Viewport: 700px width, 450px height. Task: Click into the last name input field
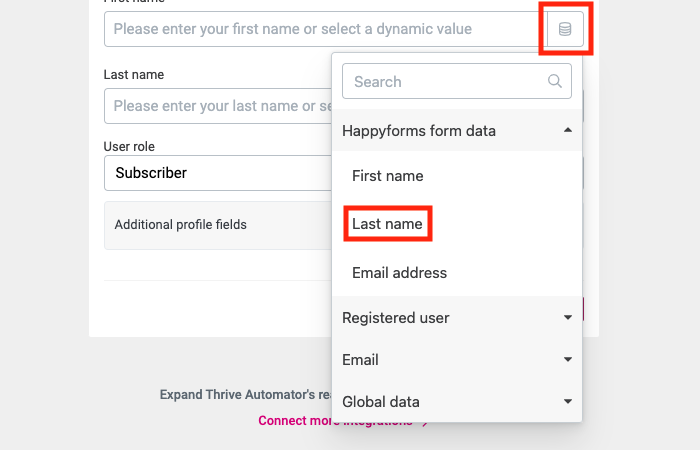(x=218, y=106)
